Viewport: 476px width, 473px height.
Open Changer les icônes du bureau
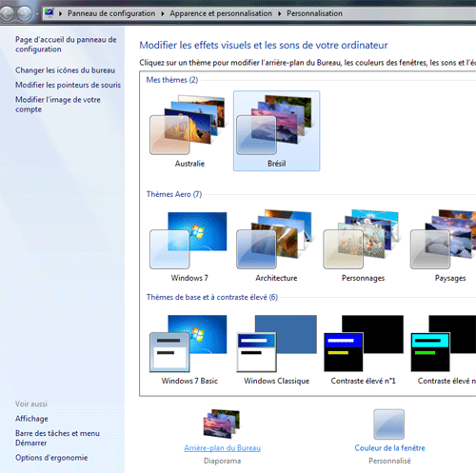coord(65,70)
